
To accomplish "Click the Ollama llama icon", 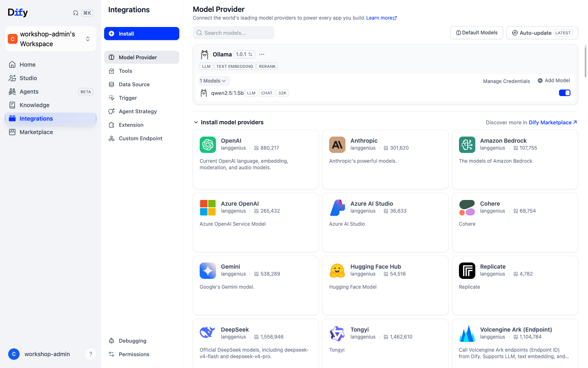I will 205,54.
